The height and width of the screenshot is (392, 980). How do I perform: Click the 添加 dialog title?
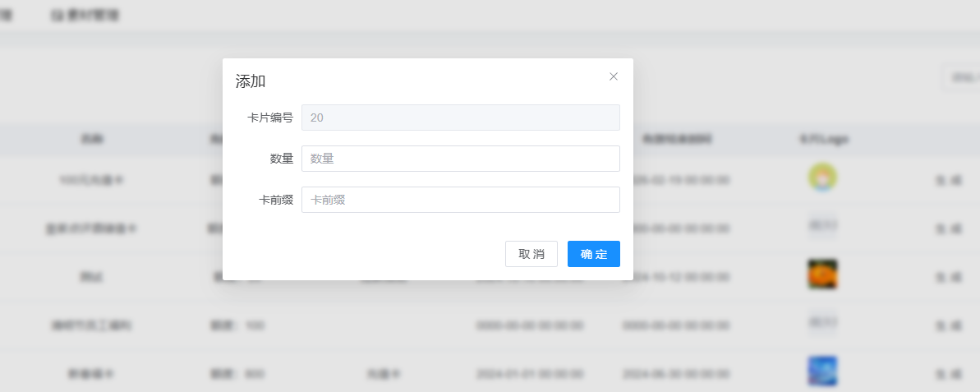pos(251,81)
